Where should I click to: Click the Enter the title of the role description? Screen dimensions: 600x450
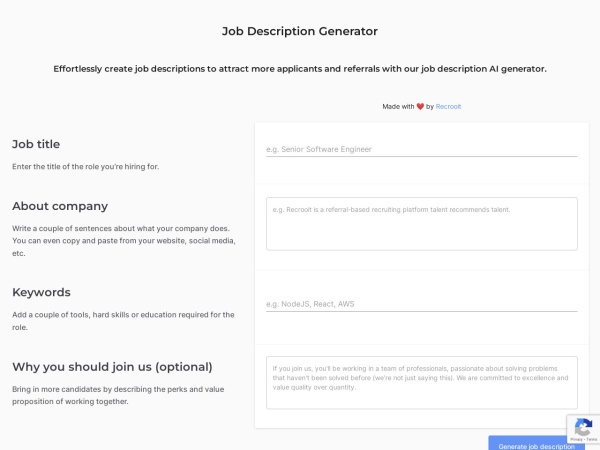[85, 166]
